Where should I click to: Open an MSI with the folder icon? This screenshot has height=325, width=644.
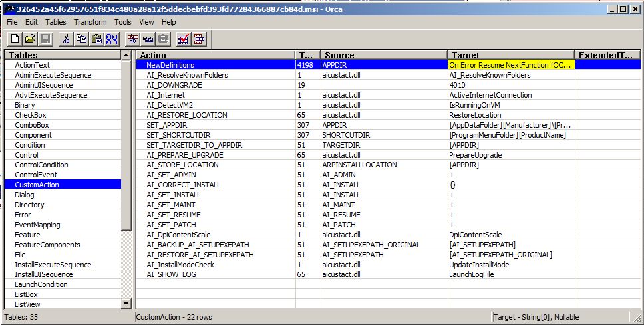coord(29,39)
